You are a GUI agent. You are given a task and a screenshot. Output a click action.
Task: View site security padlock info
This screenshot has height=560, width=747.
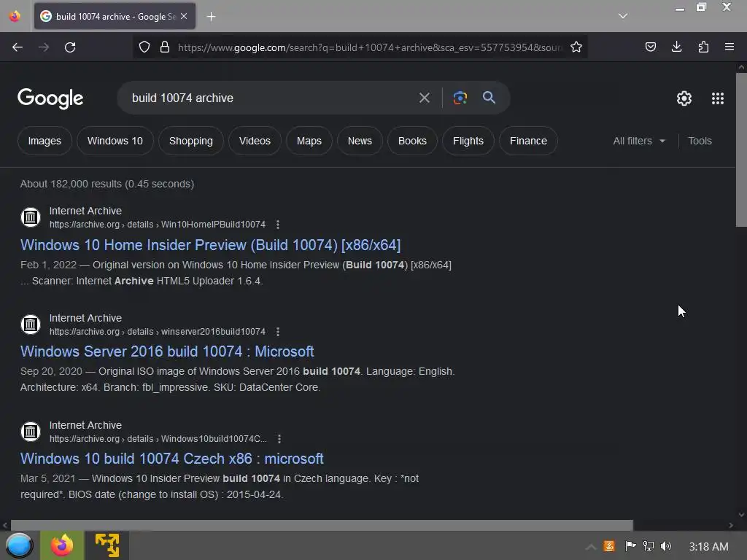tap(165, 47)
